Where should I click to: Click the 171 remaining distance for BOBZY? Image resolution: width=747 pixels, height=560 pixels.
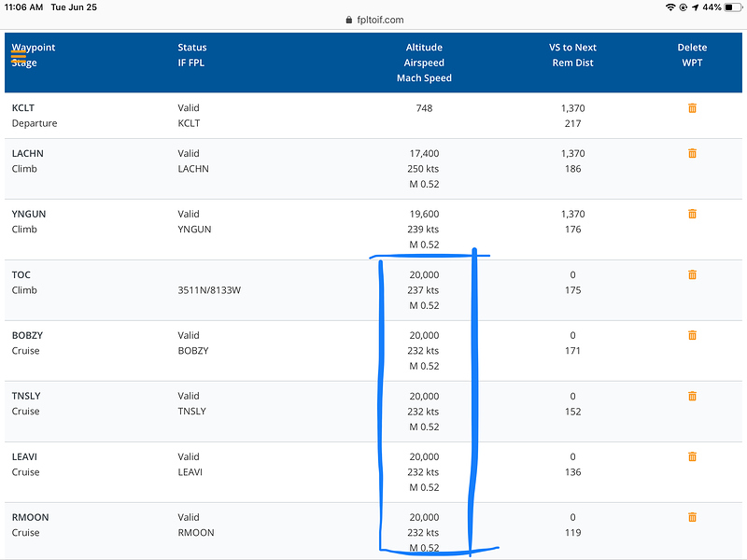pos(572,351)
